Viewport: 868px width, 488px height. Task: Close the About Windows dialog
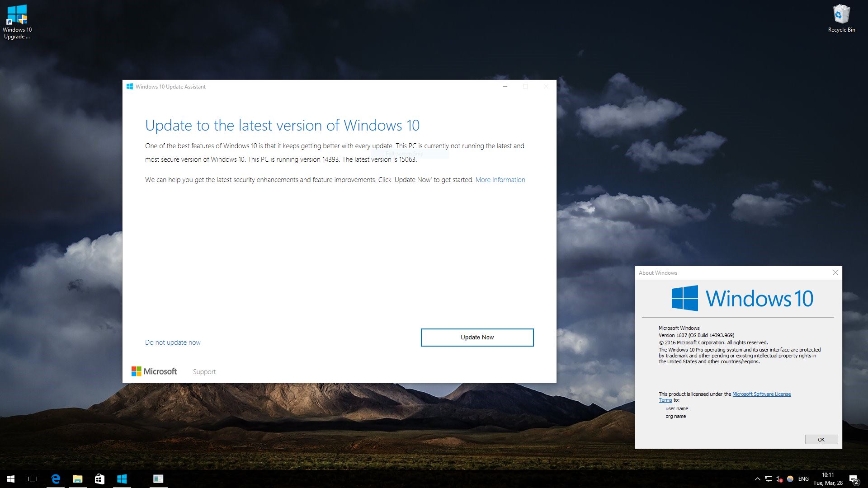(835, 272)
